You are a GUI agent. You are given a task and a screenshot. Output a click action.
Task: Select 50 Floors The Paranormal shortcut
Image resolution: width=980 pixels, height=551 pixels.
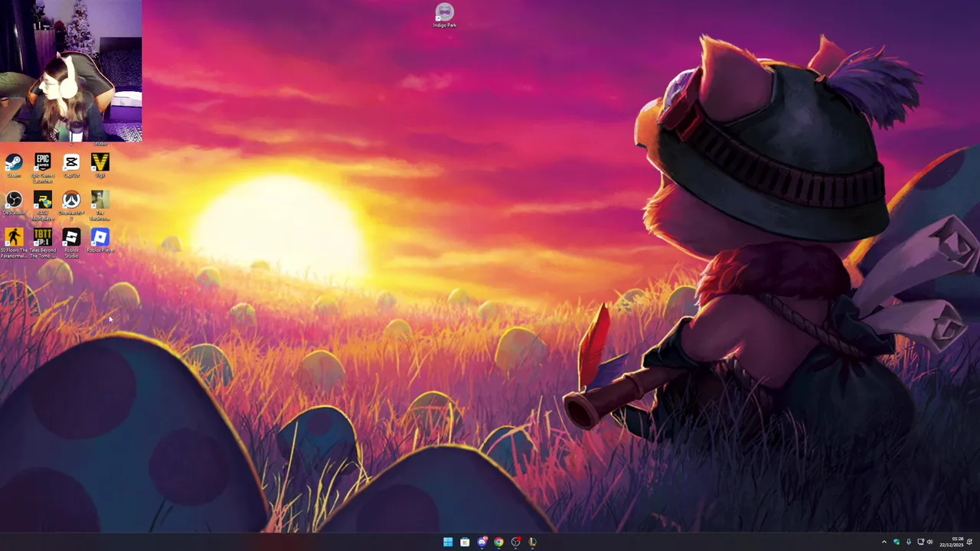click(14, 243)
